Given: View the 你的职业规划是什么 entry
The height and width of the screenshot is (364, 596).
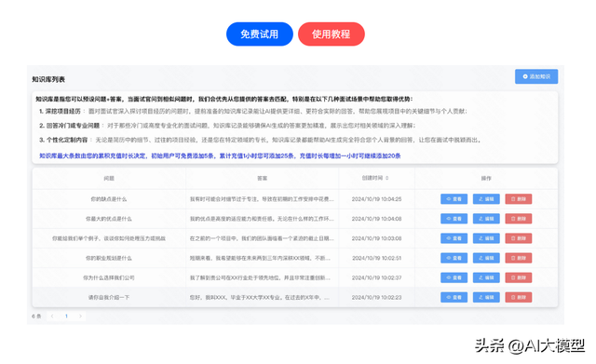Looking at the screenshot, I should pyautogui.click(x=454, y=258).
